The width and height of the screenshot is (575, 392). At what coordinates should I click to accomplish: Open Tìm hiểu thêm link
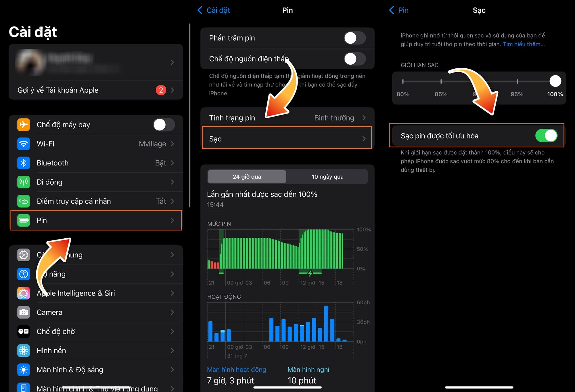[x=524, y=44]
